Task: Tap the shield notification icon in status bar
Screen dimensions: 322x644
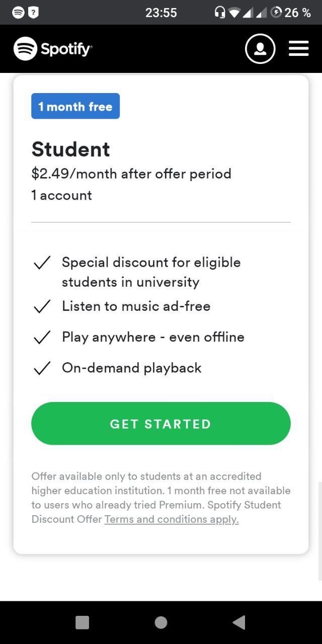Action: pos(34,13)
